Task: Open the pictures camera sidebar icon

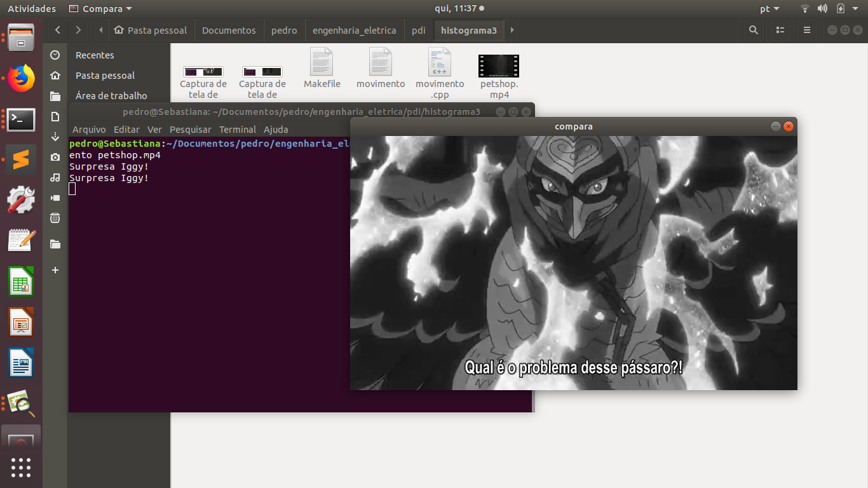Action: coord(55,157)
